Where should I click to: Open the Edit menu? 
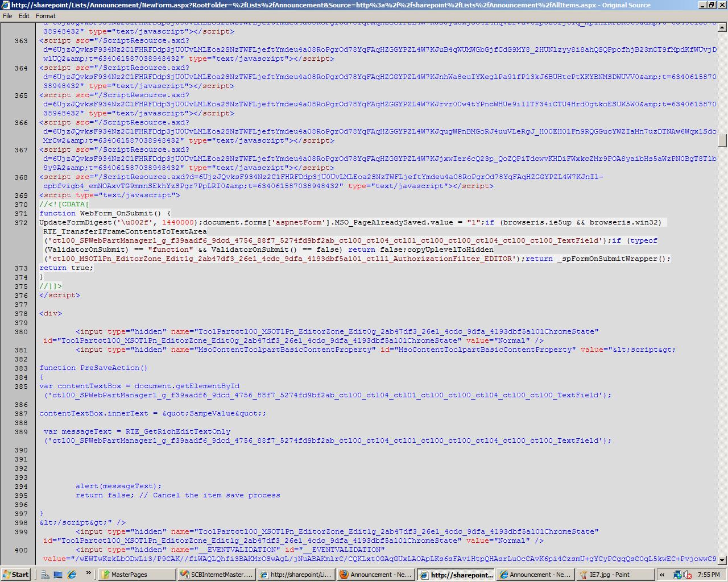(24, 16)
